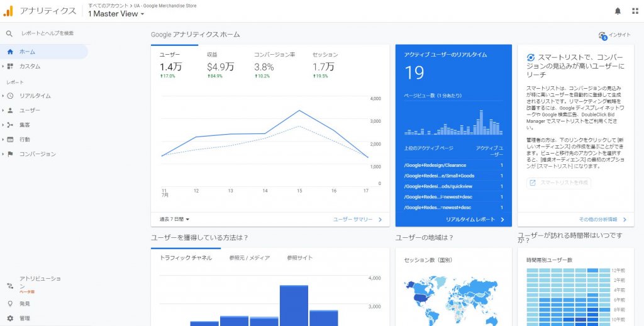The image size is (644, 326).
Task: Switch to the 参照サイト tab
Action: (300, 258)
